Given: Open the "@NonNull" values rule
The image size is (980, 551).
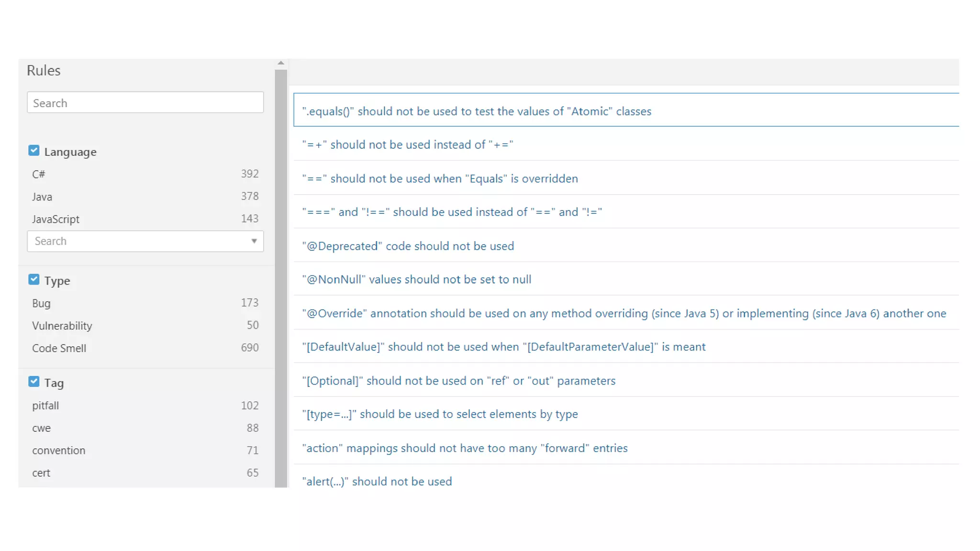Looking at the screenshot, I should pos(416,280).
